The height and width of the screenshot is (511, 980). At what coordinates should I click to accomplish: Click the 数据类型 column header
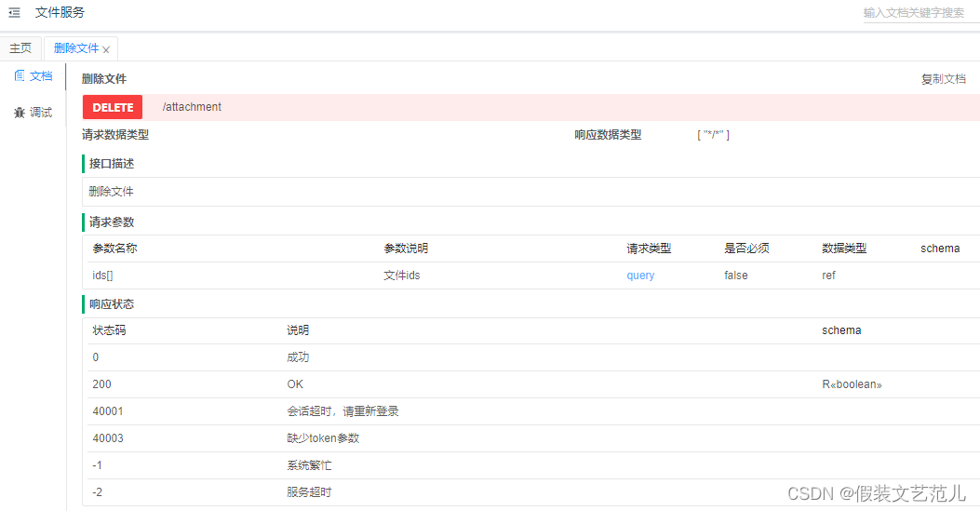click(844, 249)
